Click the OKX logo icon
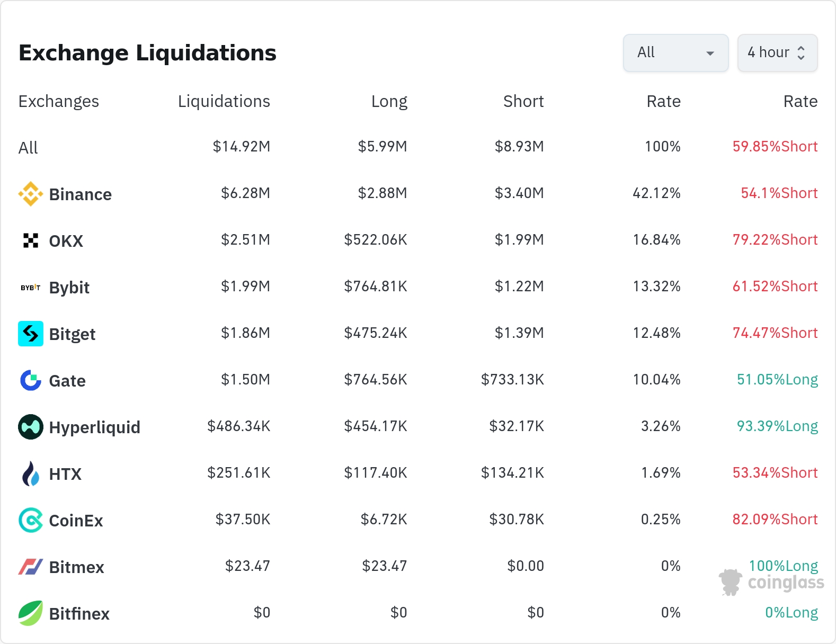 coord(31,240)
